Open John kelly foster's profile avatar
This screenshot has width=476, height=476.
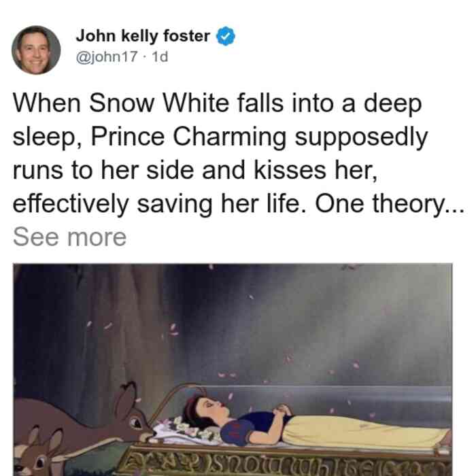click(x=36, y=50)
